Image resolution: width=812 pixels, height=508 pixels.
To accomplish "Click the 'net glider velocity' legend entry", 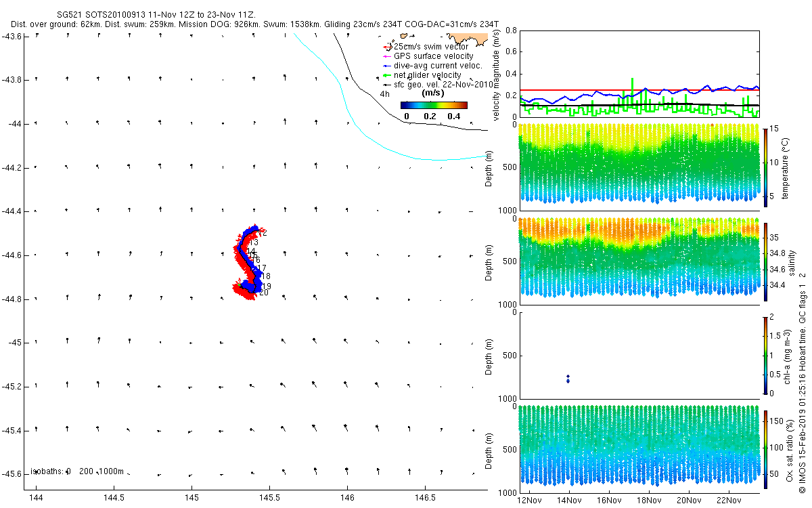I will point(422,75).
